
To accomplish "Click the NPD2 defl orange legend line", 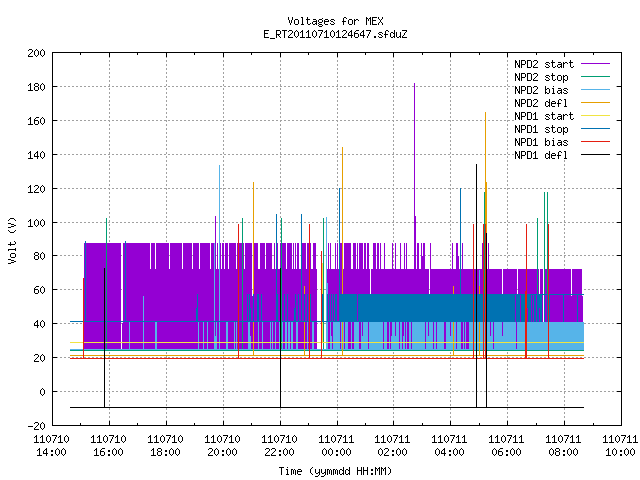I will (595, 103).
